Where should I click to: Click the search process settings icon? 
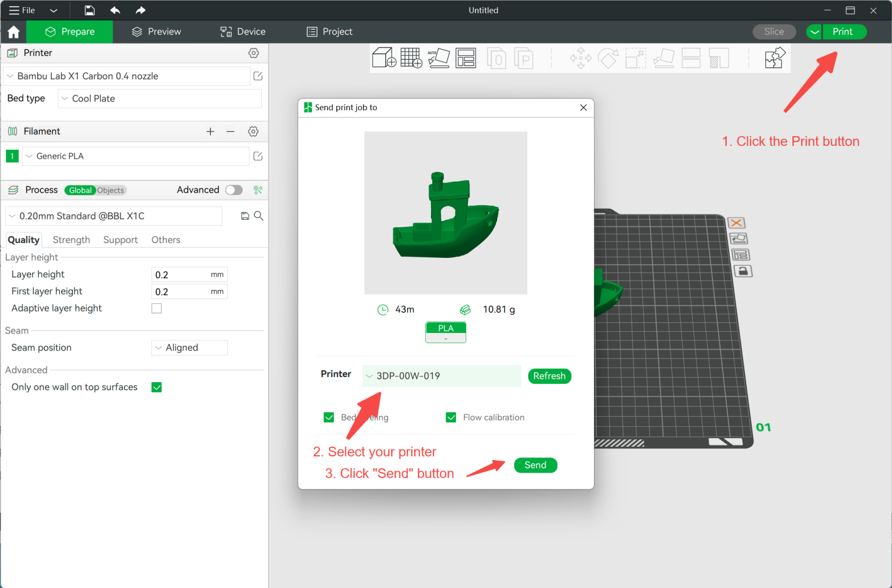(x=258, y=216)
